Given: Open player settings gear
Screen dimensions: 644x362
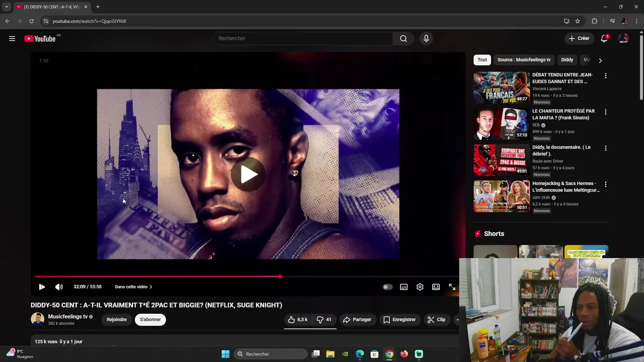Looking at the screenshot, I should tap(420, 287).
